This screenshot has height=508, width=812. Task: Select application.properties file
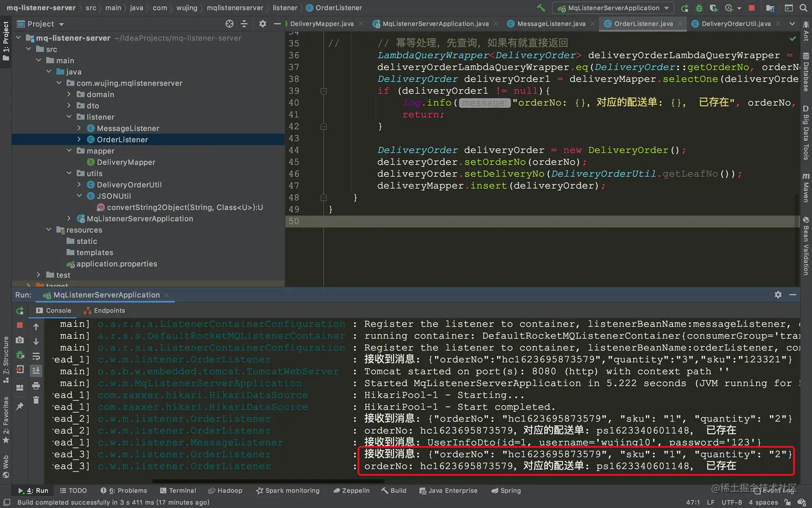[x=117, y=264]
